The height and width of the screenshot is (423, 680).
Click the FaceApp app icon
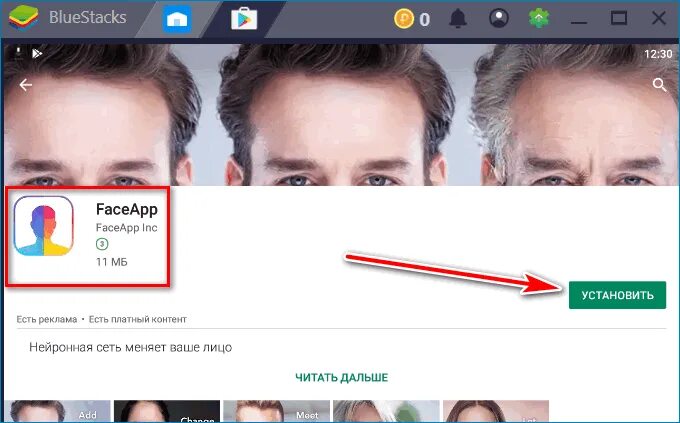[x=43, y=226]
